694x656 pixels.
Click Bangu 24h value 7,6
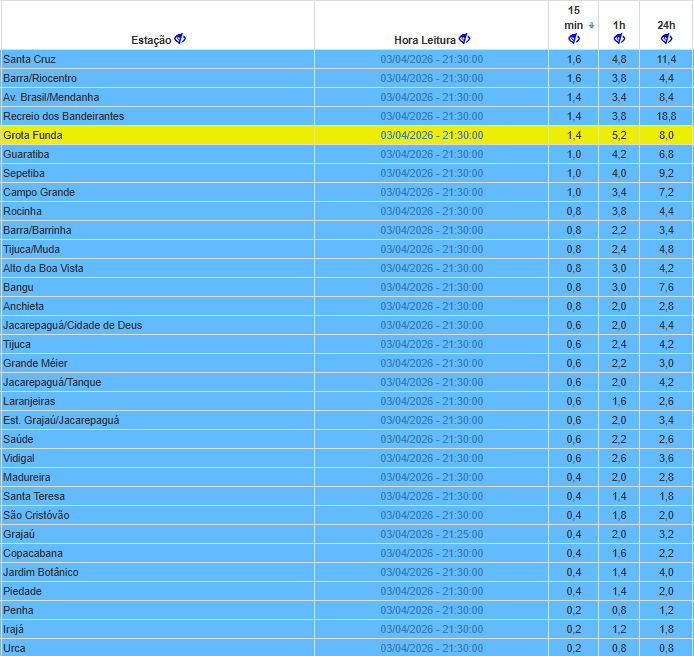pos(666,288)
